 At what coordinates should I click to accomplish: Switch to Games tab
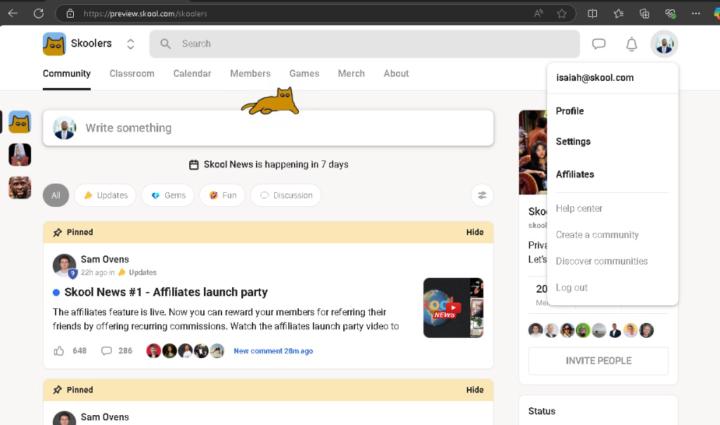(304, 73)
